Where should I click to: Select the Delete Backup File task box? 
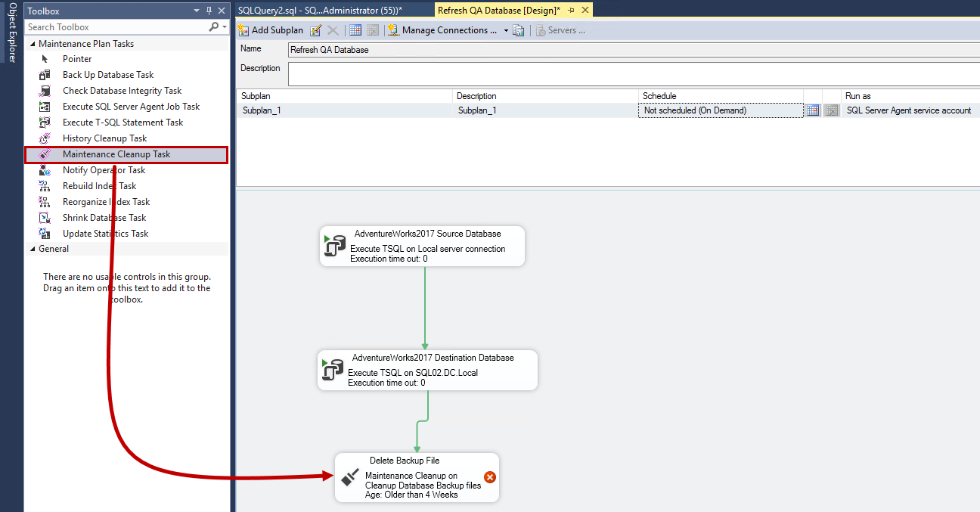pyautogui.click(x=417, y=477)
